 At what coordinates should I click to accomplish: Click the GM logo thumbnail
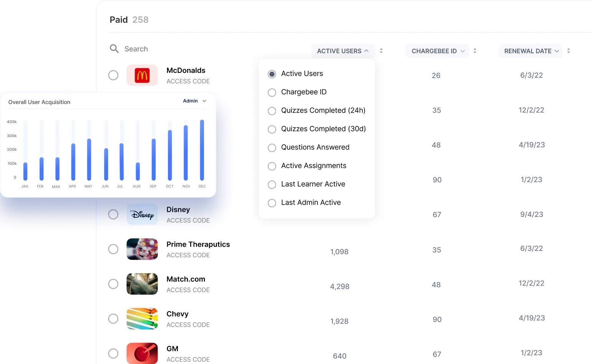(x=142, y=353)
